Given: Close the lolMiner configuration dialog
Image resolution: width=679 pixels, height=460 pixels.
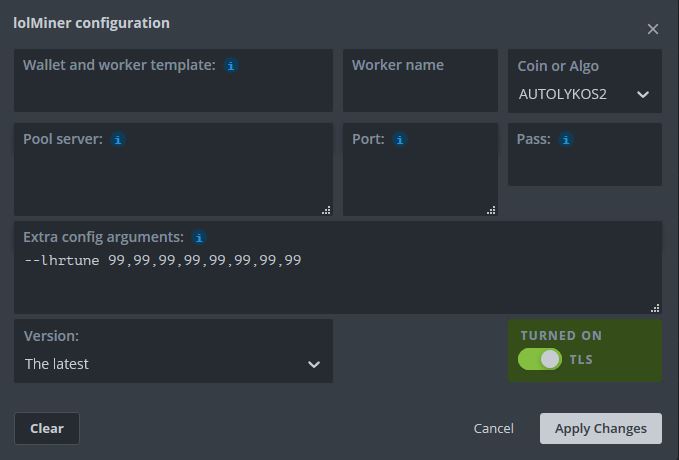Looking at the screenshot, I should pos(653,29).
